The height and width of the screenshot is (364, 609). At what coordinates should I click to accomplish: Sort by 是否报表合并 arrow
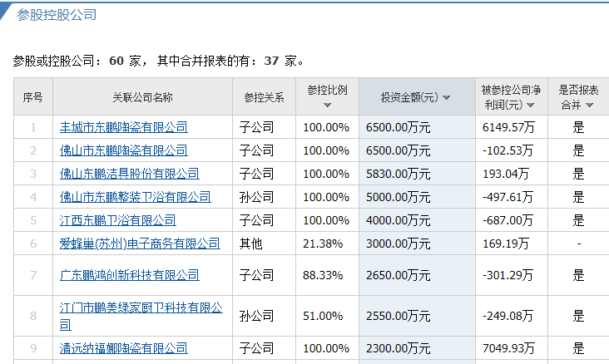(x=589, y=106)
